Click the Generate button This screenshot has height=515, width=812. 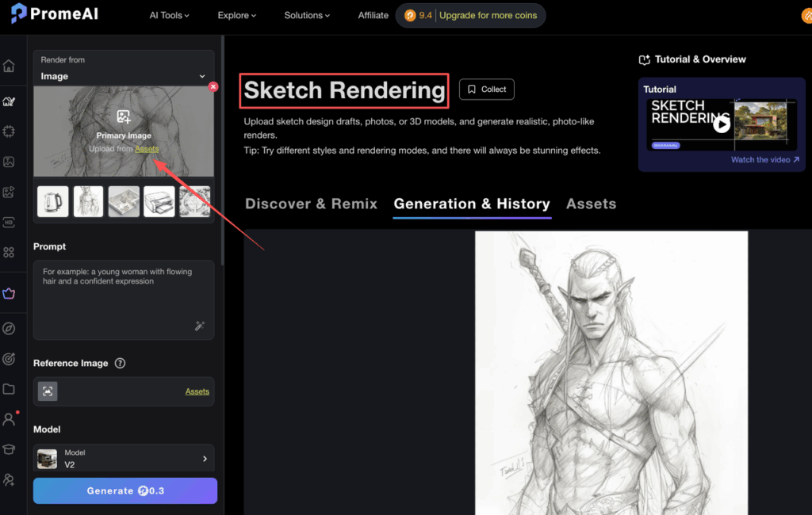[125, 490]
